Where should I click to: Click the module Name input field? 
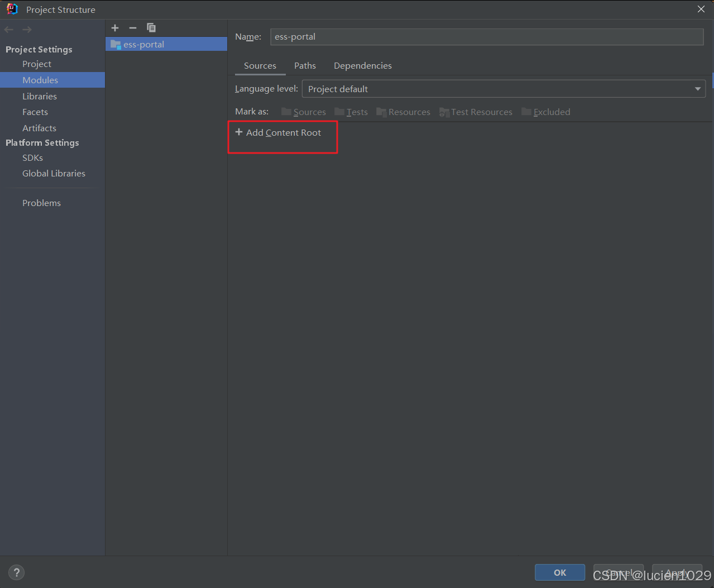point(487,37)
